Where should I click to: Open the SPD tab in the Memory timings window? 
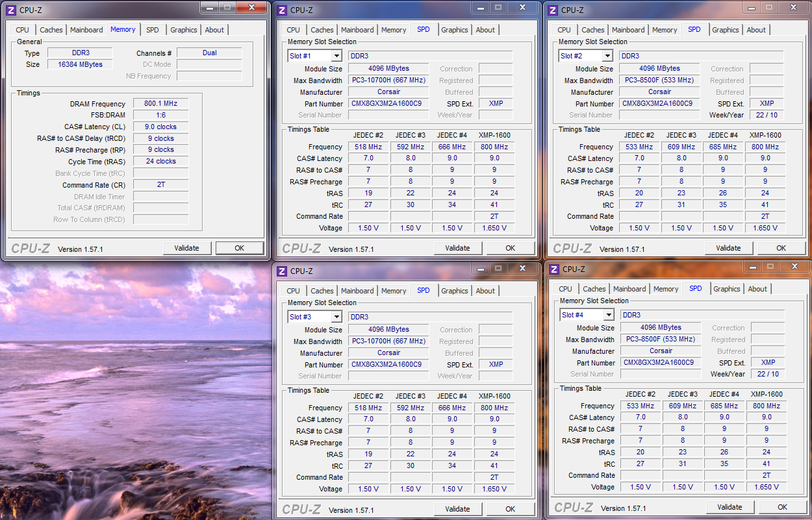pos(152,30)
